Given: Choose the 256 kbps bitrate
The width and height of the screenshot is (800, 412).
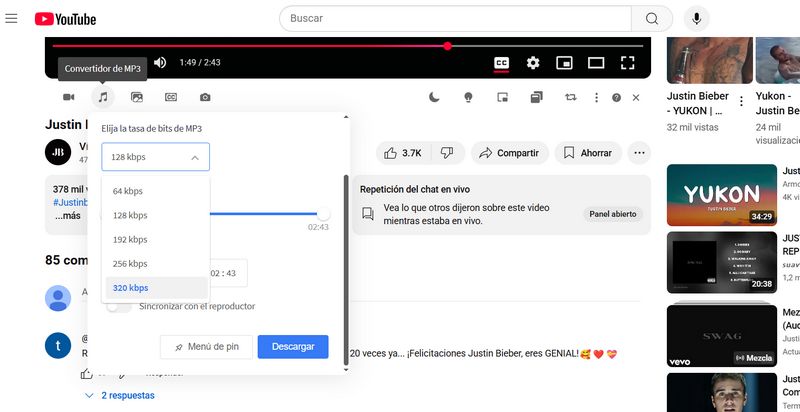Looking at the screenshot, I should 156,264.
